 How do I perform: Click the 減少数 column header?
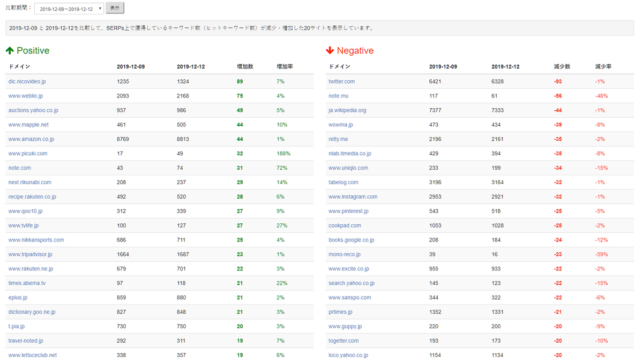point(562,67)
